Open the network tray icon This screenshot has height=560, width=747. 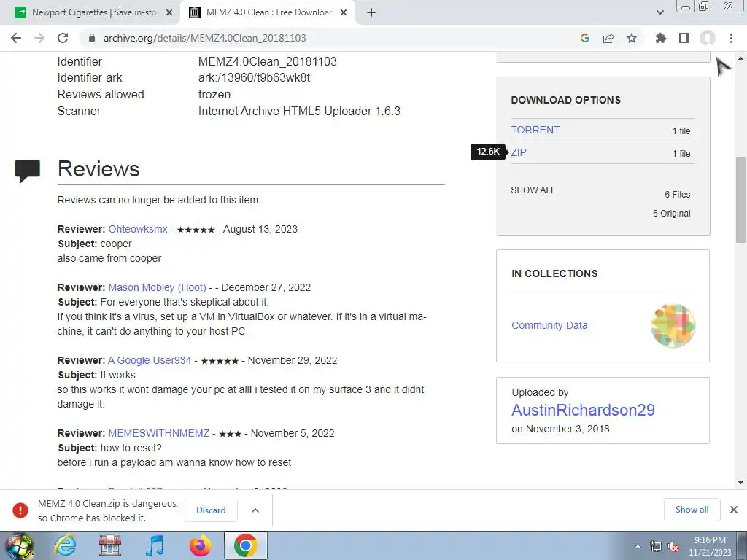coord(656,546)
